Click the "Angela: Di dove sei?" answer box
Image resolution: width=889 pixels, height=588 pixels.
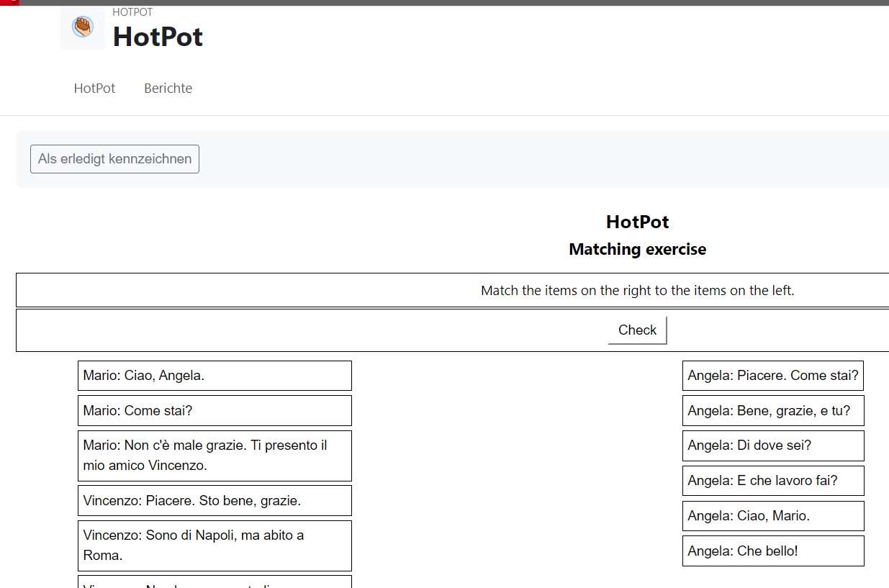772,445
